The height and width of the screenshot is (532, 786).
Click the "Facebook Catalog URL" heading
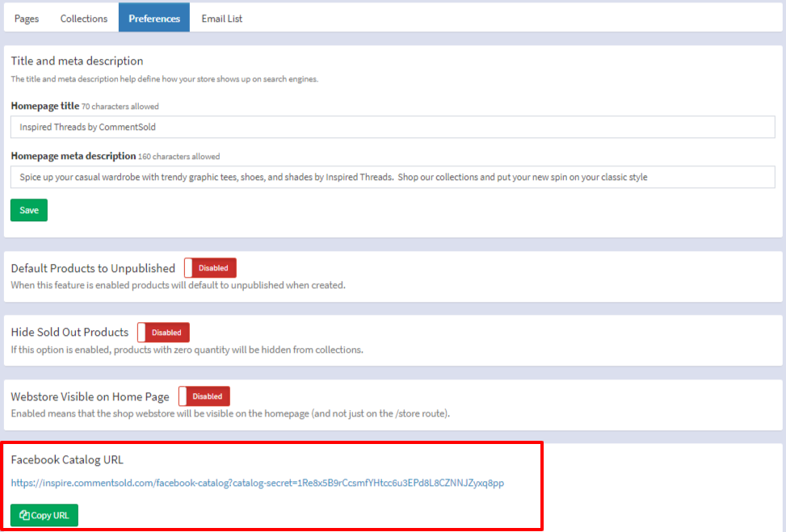(x=67, y=460)
